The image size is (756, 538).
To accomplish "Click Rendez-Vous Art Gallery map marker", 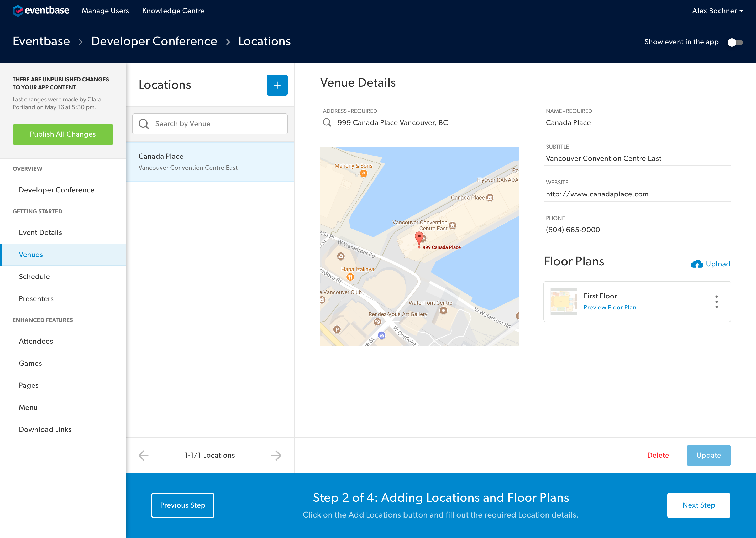I will pos(377,322).
